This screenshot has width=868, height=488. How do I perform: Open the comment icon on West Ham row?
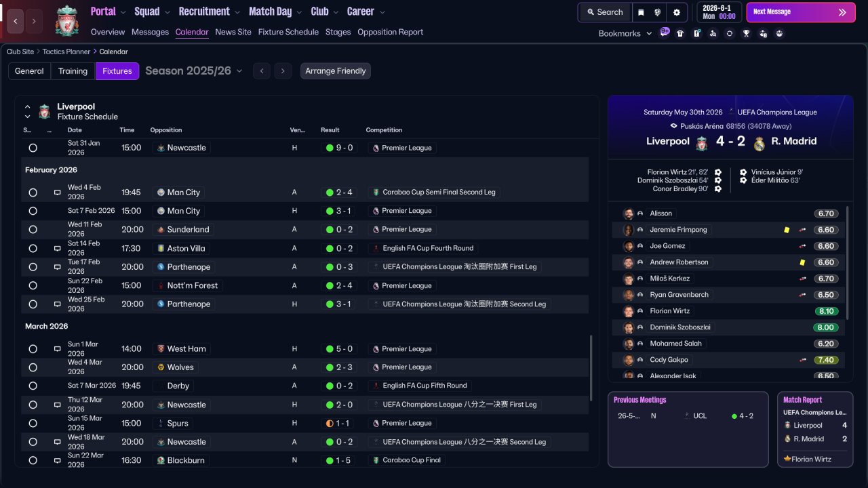pos(58,349)
